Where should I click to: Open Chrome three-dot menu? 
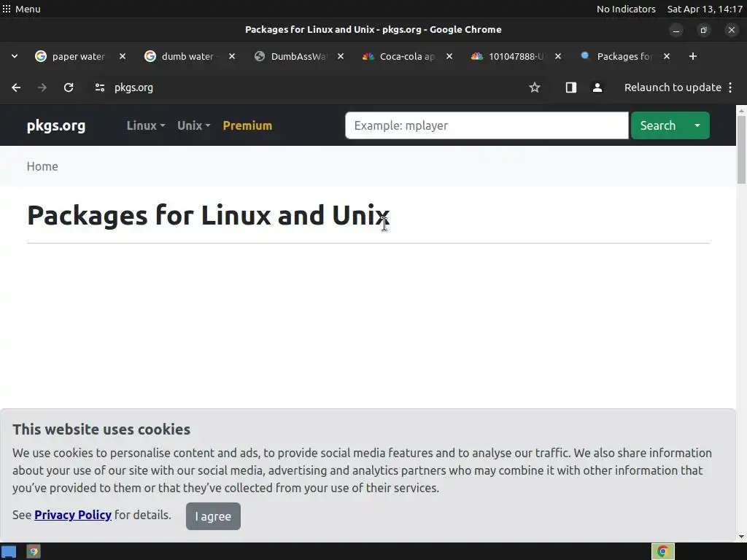click(730, 87)
